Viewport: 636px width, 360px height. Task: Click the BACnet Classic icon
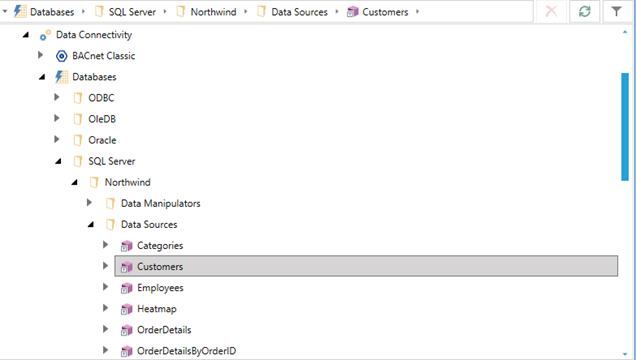click(x=61, y=56)
